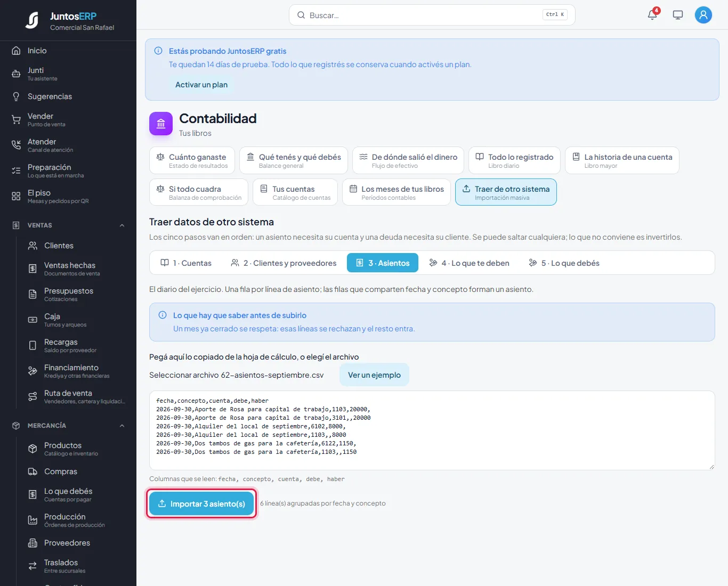Open Los meses de tus libros

tap(397, 192)
